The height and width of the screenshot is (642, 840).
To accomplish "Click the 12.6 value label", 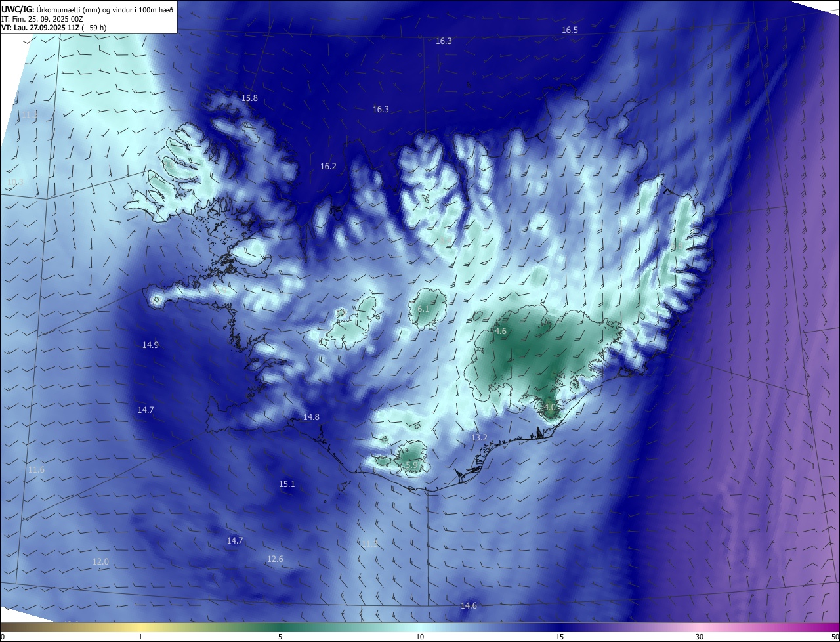I will (x=275, y=559).
